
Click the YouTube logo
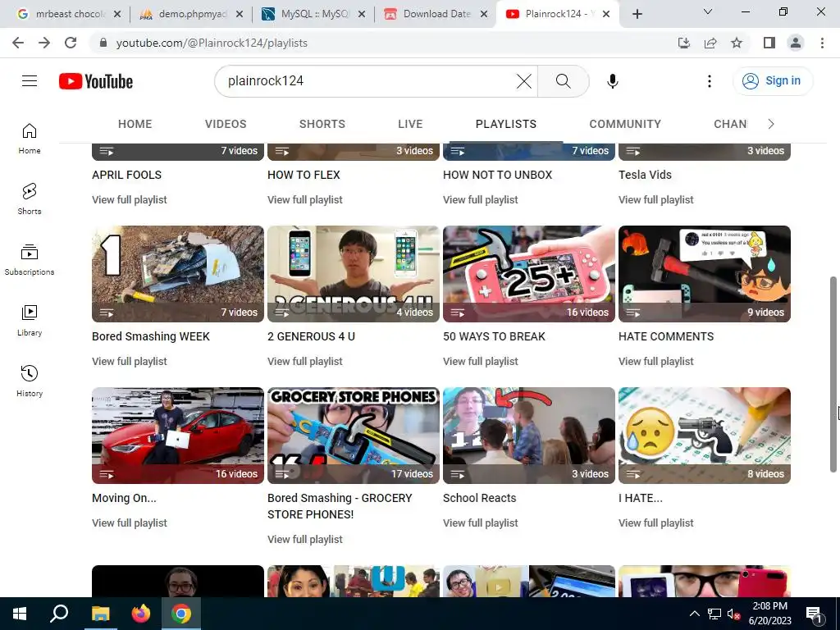coord(96,81)
